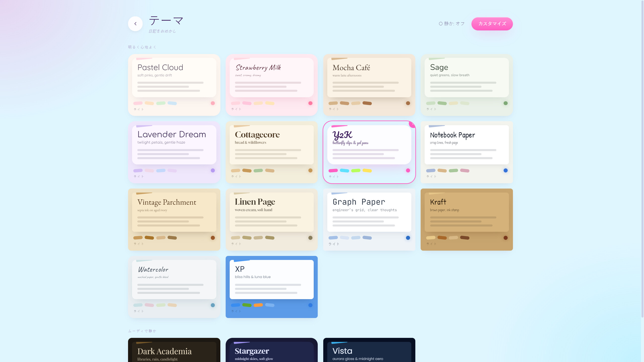Click the テーマ page title
This screenshot has height=362, width=644.
pos(166,21)
